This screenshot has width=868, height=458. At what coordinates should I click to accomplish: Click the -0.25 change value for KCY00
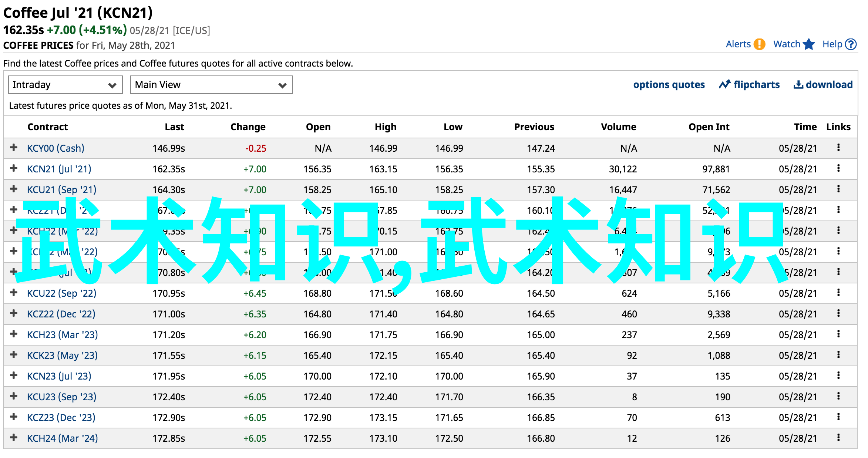click(256, 148)
